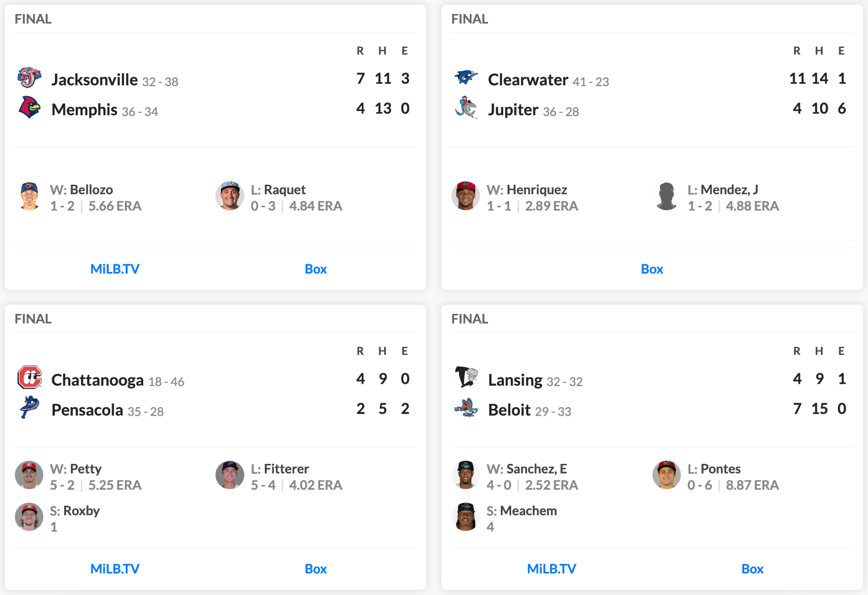The image size is (868, 595).
Task: Watch Jacksonville vs Memphis on MiLB.TV
Action: [x=115, y=269]
